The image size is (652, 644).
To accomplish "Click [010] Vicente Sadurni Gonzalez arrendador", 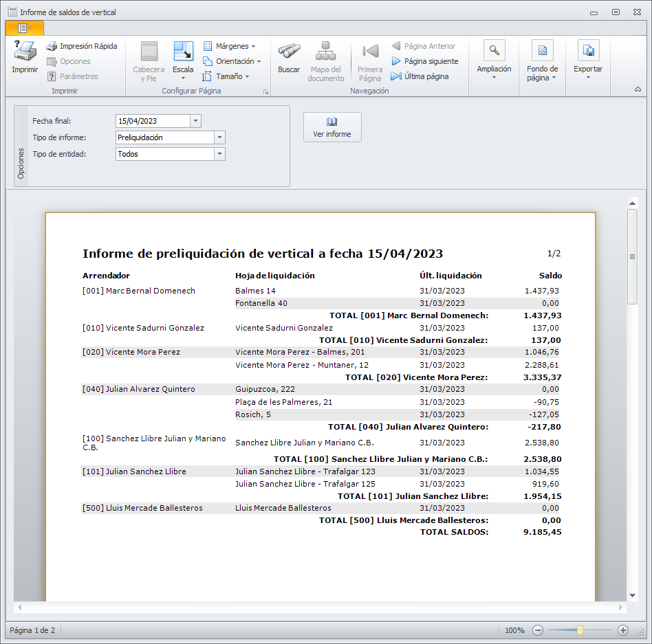I will tap(144, 328).
